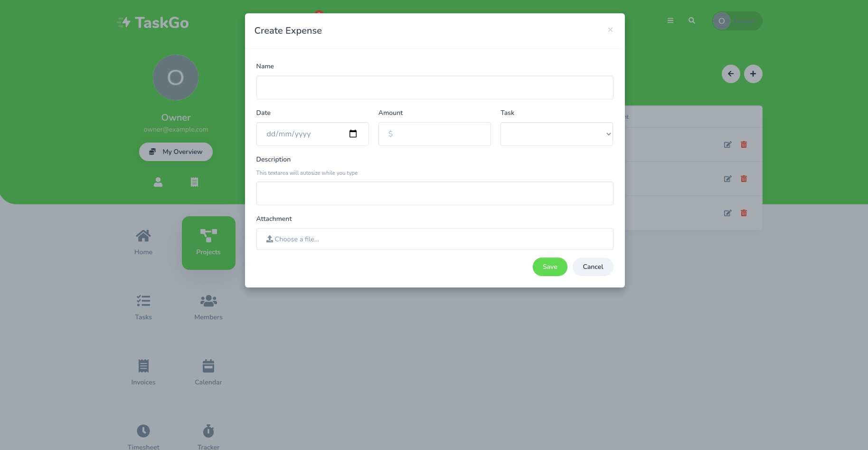Click the plus add round button
868x450 pixels.
[x=753, y=74]
